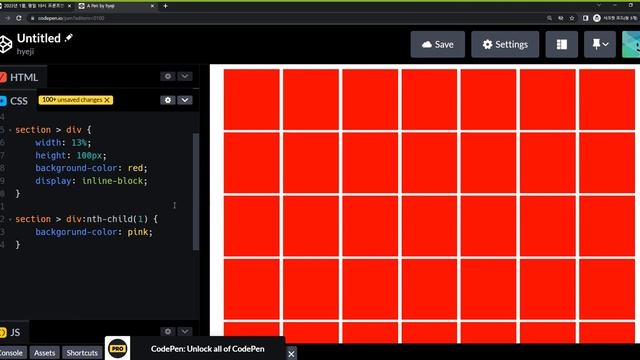Image resolution: width=640 pixels, height=360 pixels.
Task: Open the Assets panel
Action: [x=44, y=353]
